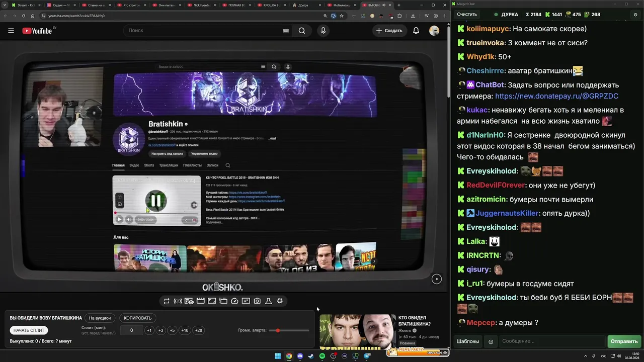Click the browser address bar URL
This screenshot has height=362, width=644.
click(x=76, y=16)
